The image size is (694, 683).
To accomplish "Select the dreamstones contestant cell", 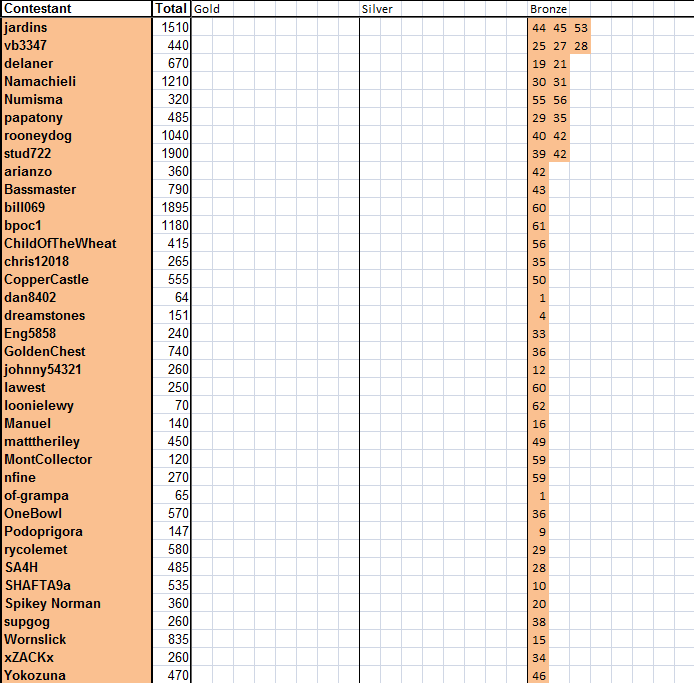I will (77, 316).
